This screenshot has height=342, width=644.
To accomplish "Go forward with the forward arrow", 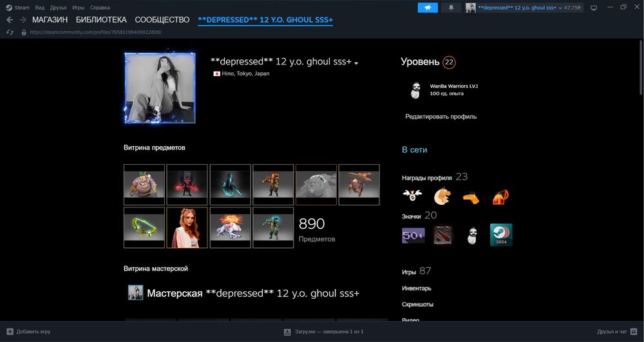I will click(23, 20).
